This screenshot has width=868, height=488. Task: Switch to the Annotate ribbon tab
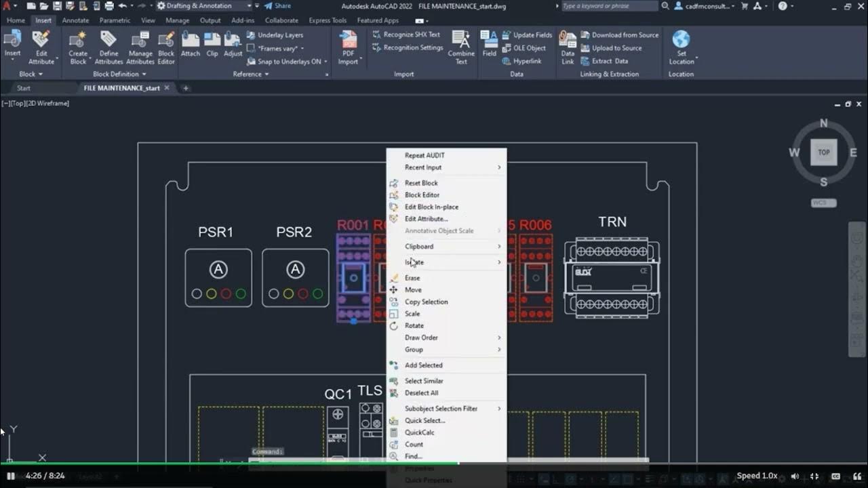point(75,20)
